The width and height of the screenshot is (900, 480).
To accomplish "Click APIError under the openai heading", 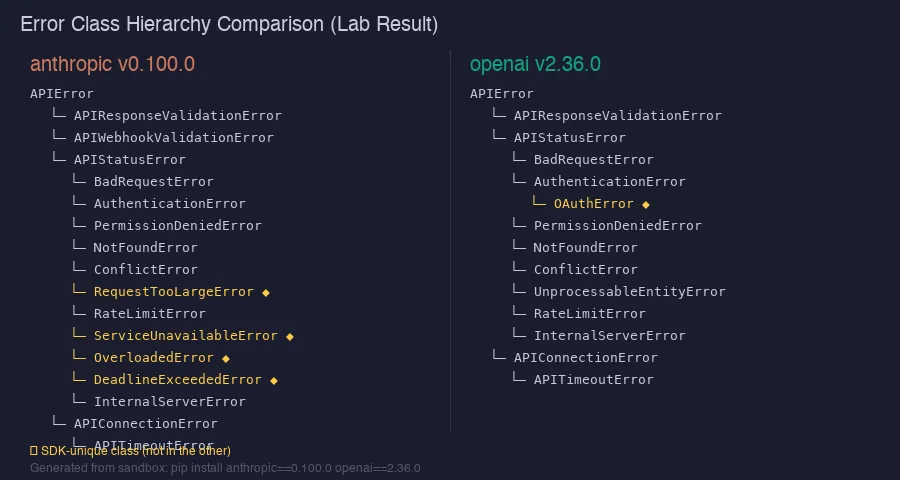I will tap(502, 94).
